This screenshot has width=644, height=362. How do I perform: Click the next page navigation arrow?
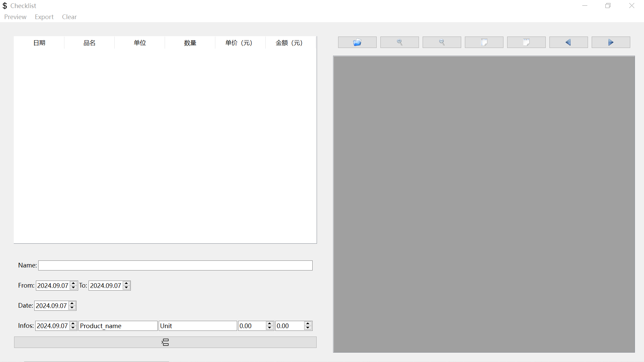pos(611,42)
